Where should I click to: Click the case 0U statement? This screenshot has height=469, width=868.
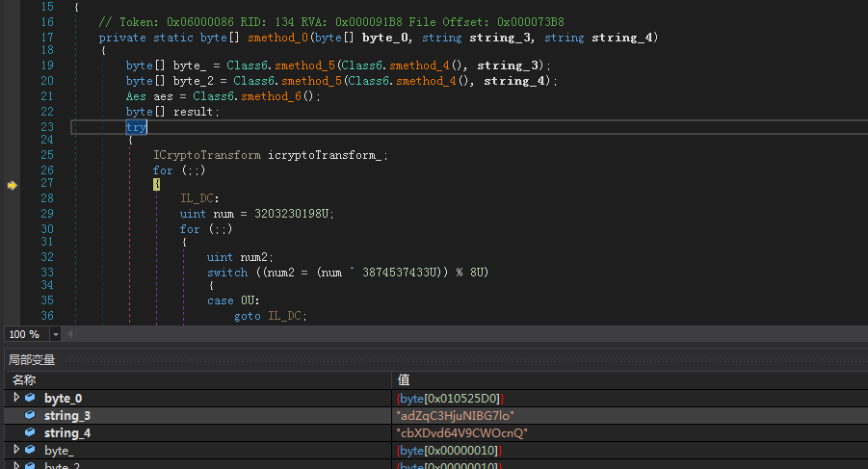tap(233, 300)
